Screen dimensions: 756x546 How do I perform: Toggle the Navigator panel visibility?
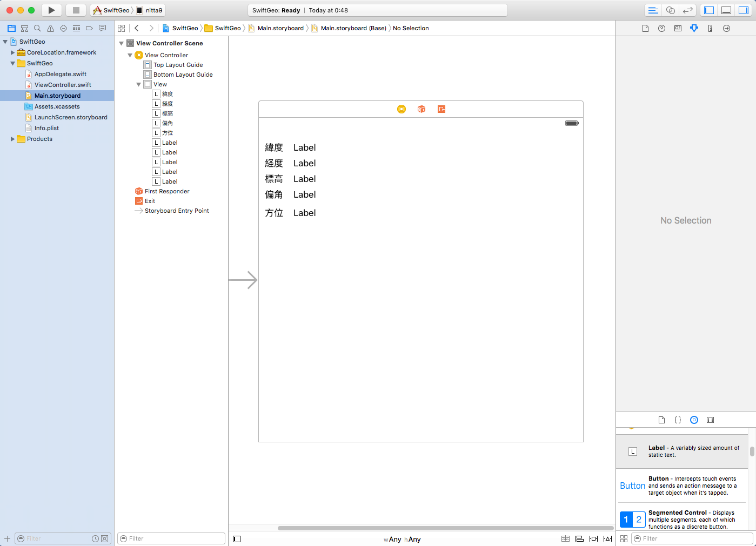(x=709, y=10)
